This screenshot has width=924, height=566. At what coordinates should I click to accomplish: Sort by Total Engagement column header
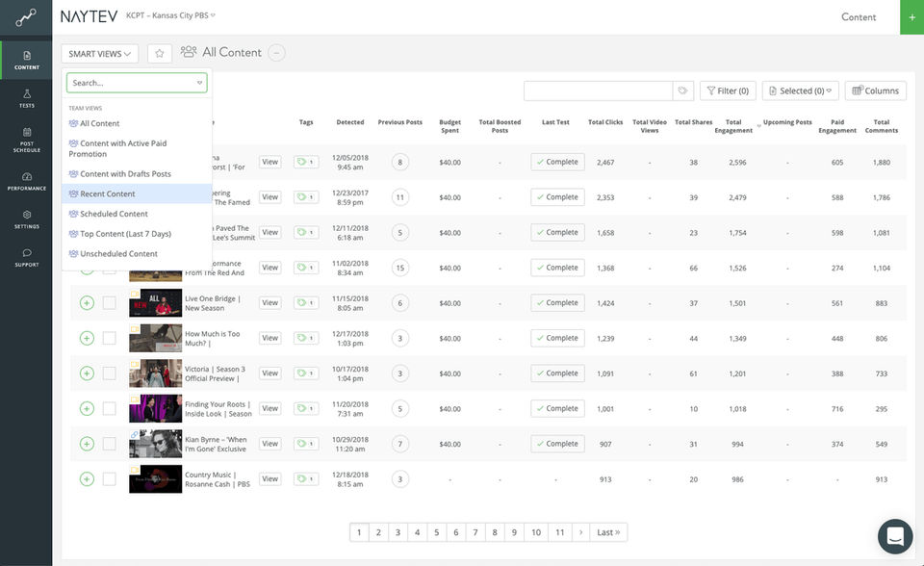click(x=733, y=126)
